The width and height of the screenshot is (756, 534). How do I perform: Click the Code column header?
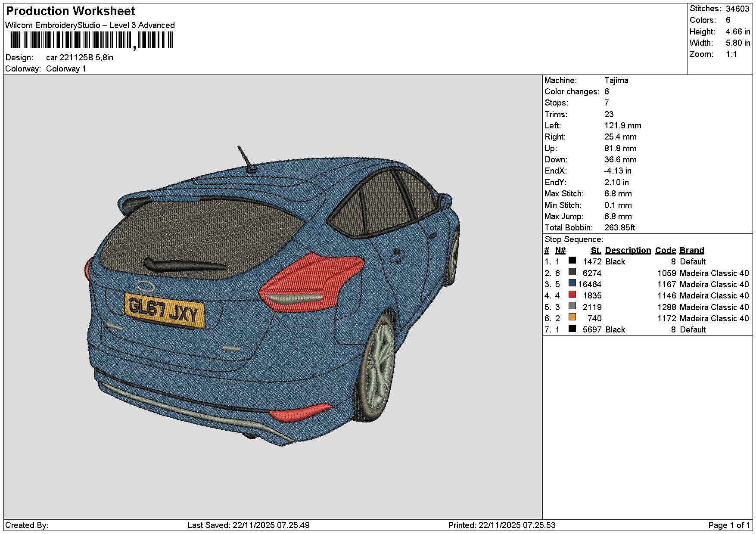point(665,251)
